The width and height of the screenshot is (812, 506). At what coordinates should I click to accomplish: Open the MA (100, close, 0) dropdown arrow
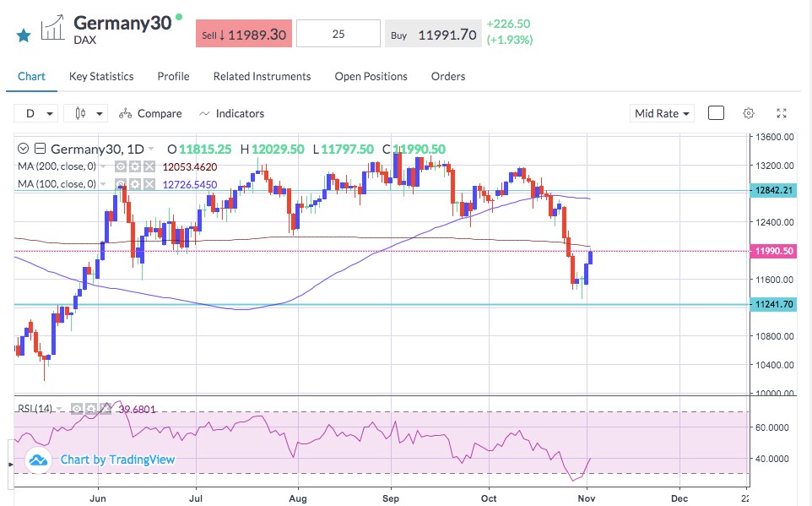click(x=103, y=184)
